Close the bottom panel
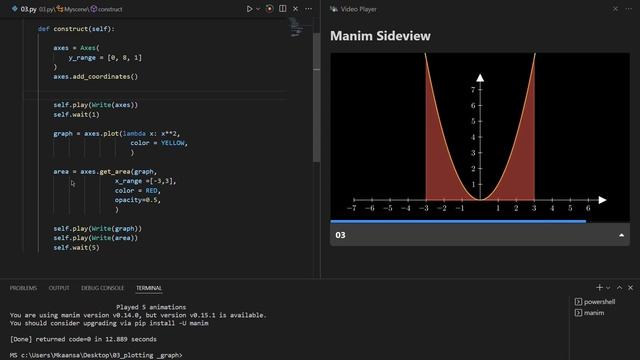 tap(630, 288)
